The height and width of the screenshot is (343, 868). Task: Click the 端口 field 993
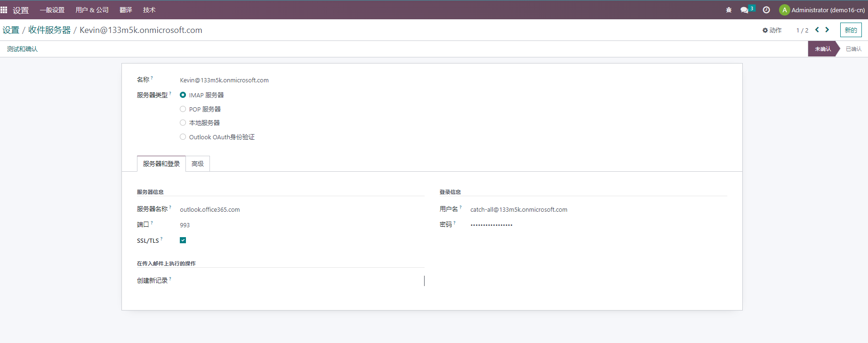coord(185,225)
